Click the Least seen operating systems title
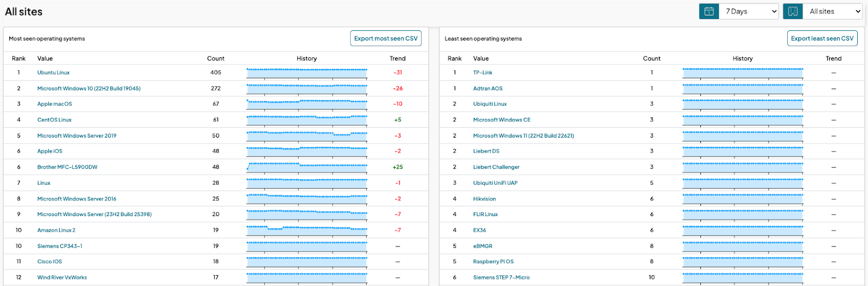868x286 pixels. [x=483, y=39]
